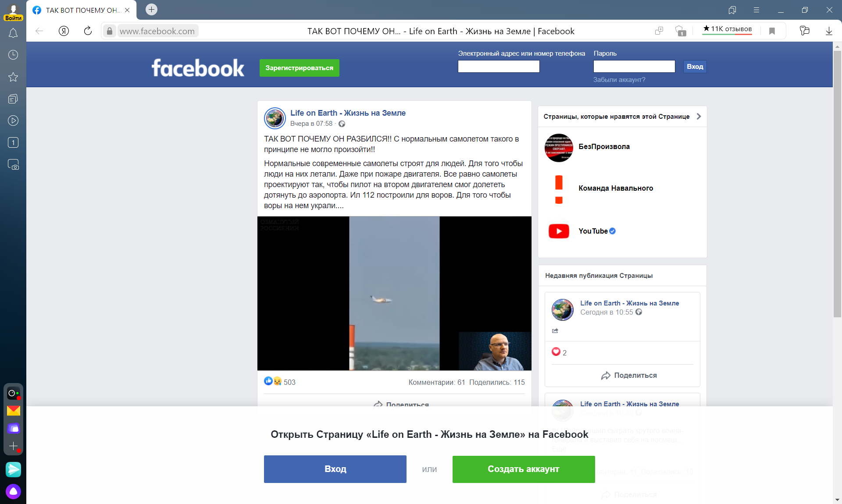Open downloads arrow icon
The height and width of the screenshot is (504, 842).
(x=829, y=31)
